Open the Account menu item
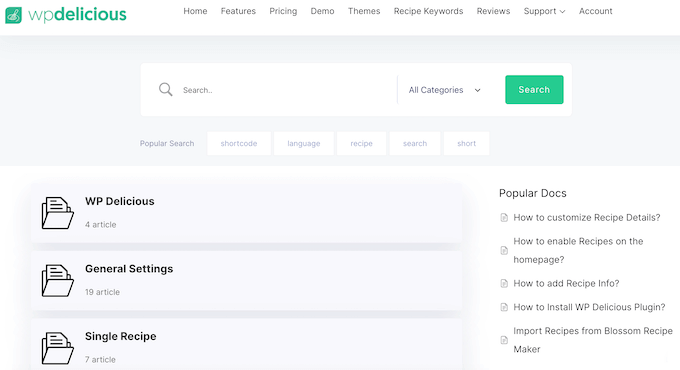The width and height of the screenshot is (680, 370). 595,11
